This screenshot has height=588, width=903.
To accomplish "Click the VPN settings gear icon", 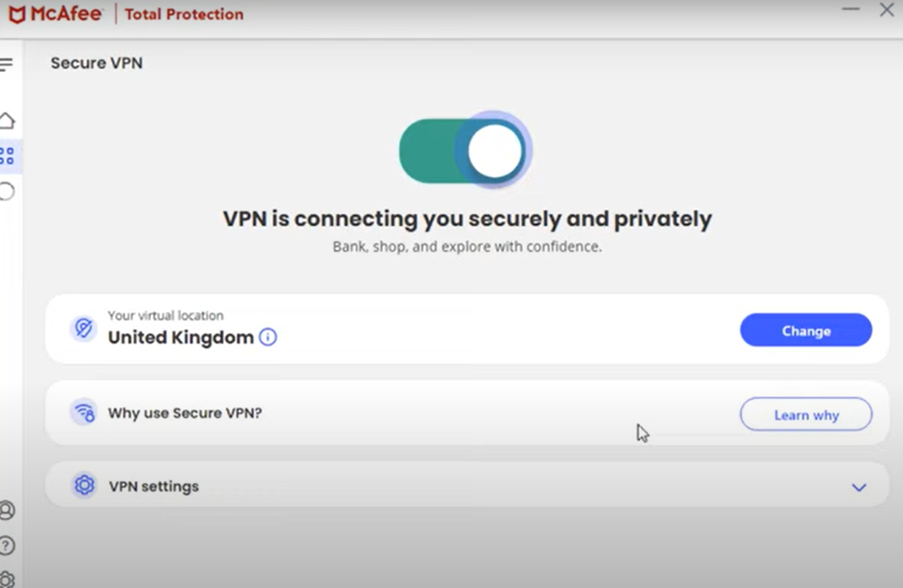I will tap(83, 484).
